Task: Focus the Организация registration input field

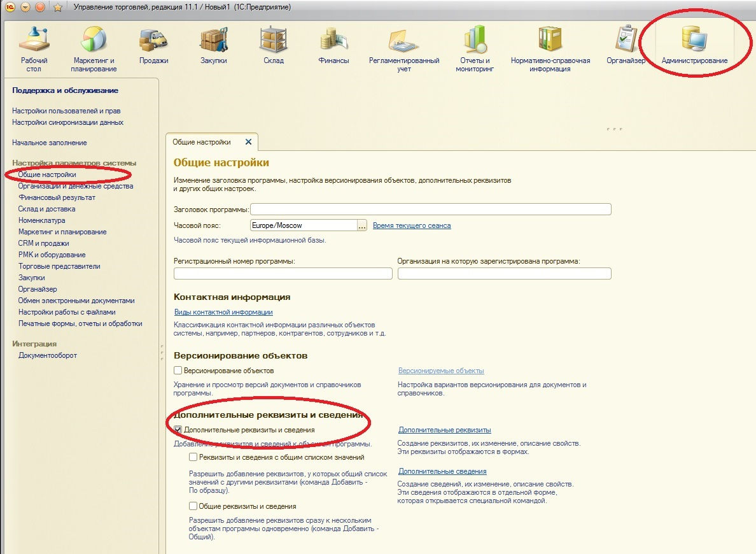Action: coord(505,274)
